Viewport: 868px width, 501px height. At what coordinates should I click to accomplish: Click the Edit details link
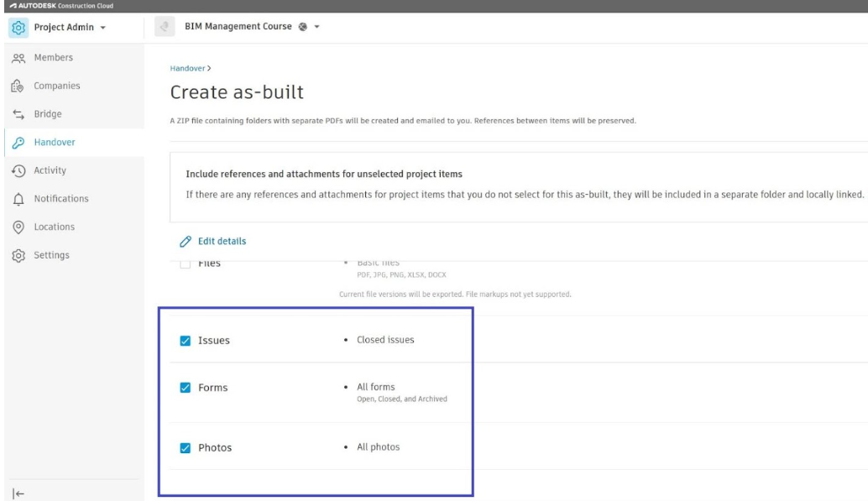[222, 242]
